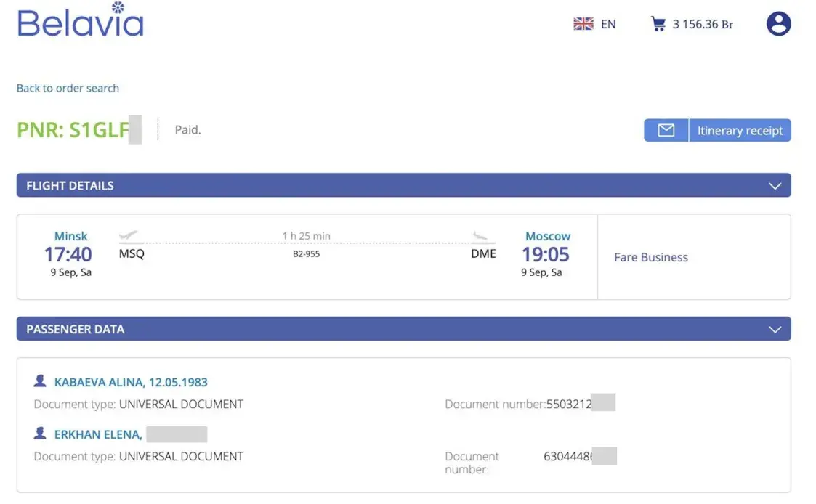Click the MSQ airport code
Screen dimensions: 816x504
tap(132, 253)
